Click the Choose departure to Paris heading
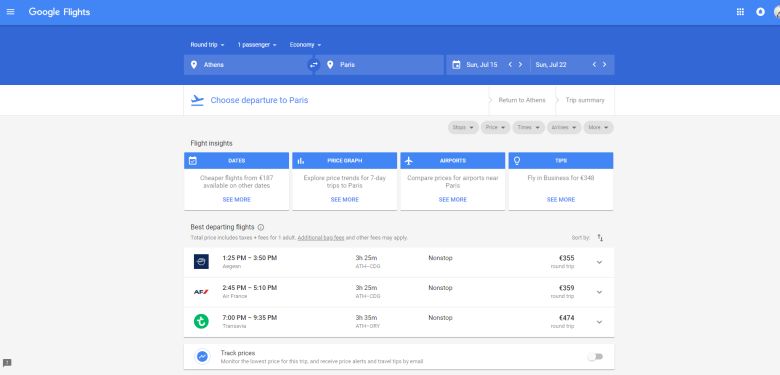This screenshot has height=375, width=780. coord(259,100)
